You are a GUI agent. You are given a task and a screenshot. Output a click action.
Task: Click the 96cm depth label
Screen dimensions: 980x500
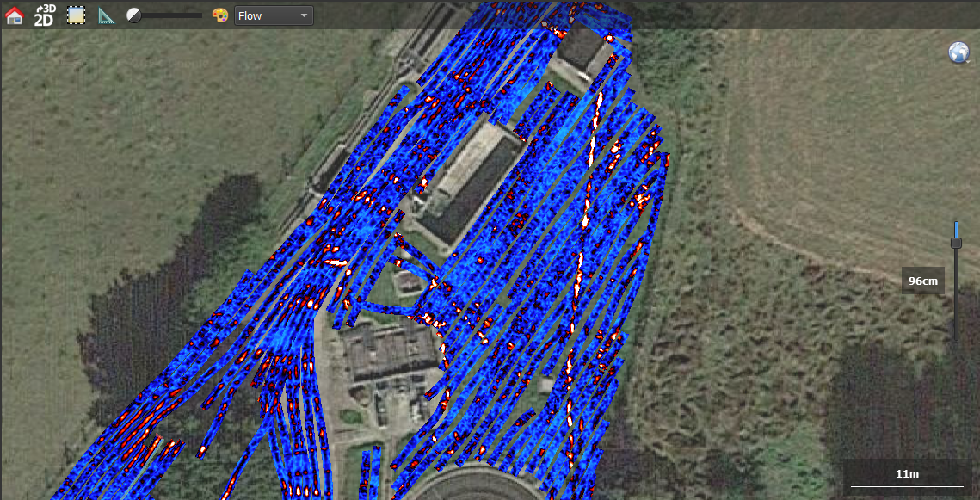tap(922, 281)
